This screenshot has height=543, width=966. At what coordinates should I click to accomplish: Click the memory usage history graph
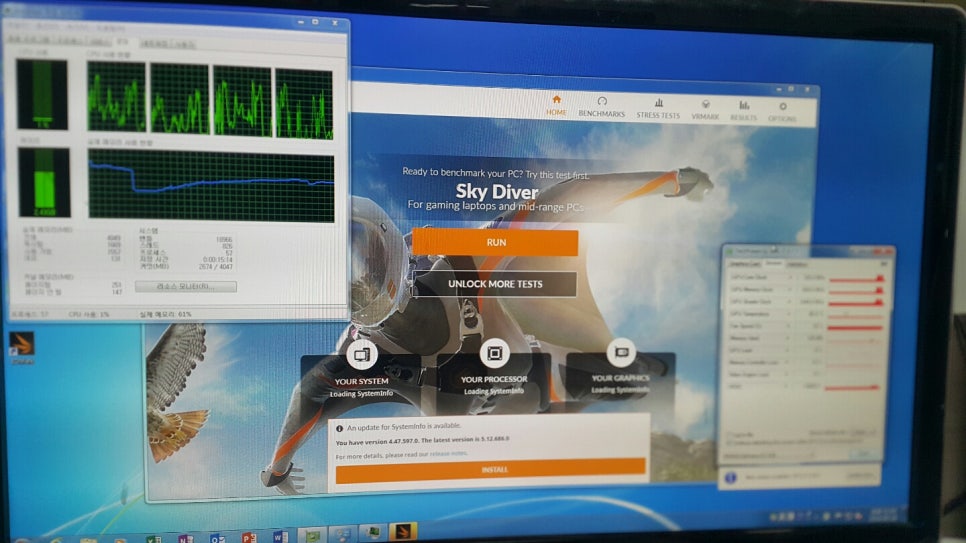coord(211,185)
